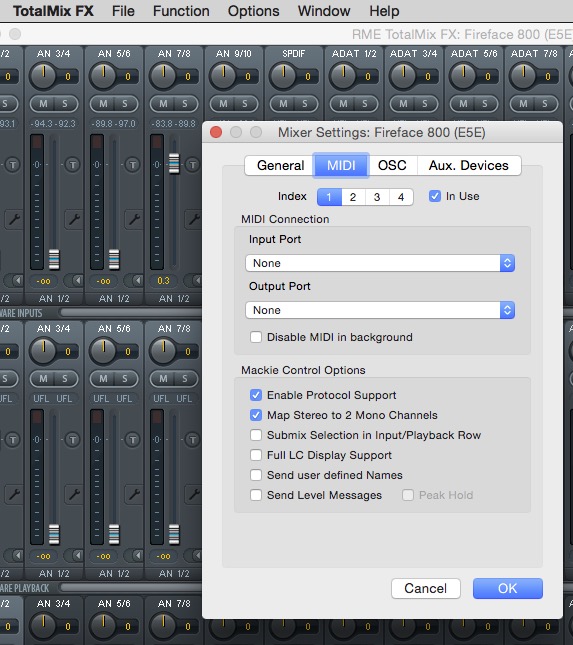The image size is (573, 645).
Task: Open wrench settings on AN 5/6 software playback
Action: [134, 494]
